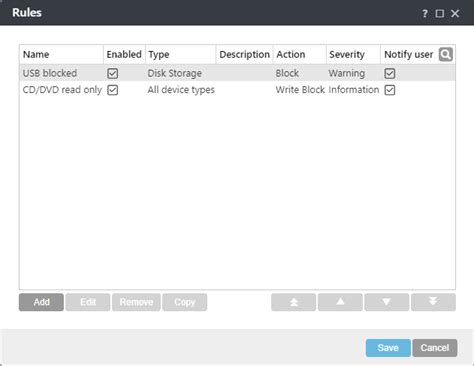The width and height of the screenshot is (474, 366).
Task: Move rule up one position
Action: (x=340, y=302)
